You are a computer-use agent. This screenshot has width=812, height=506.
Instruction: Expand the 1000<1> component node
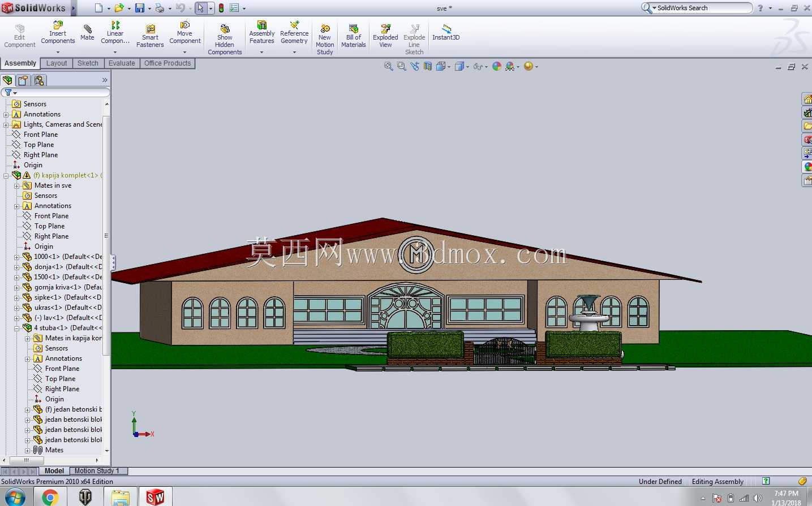17,257
